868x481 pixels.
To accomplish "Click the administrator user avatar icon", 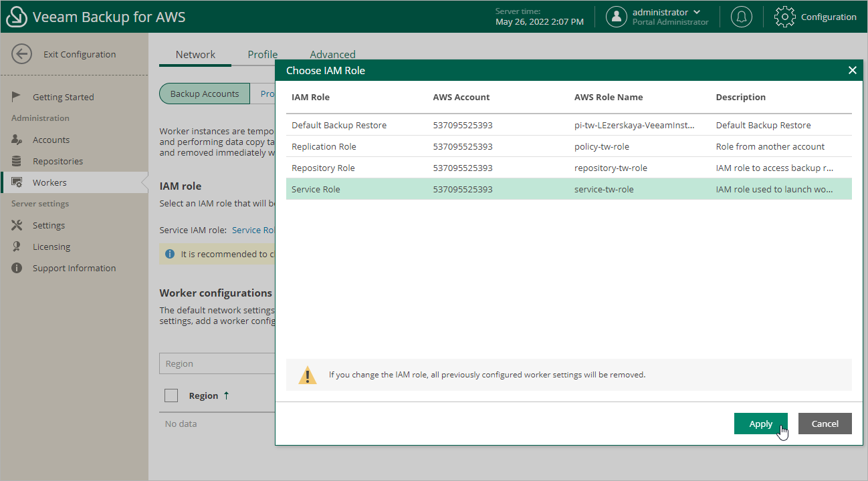I will 616,17.
